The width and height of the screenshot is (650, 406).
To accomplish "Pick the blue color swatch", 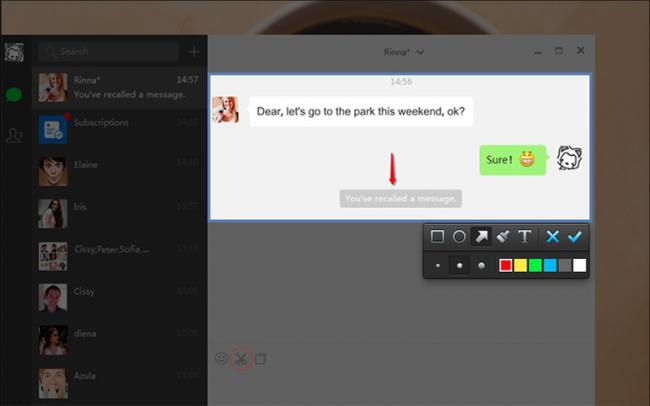I will click(x=550, y=265).
